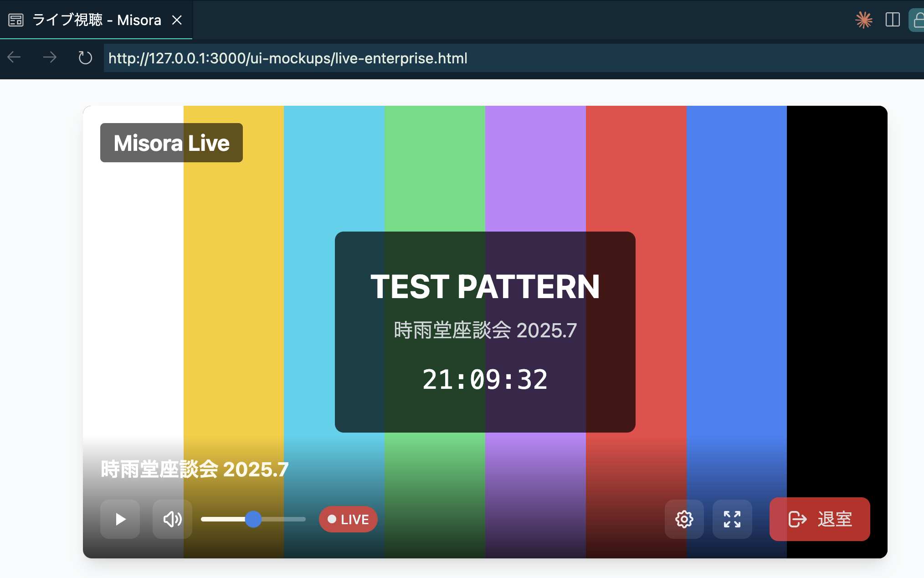Reload the page with refresh icon
Screen dimensions: 924x578
click(x=85, y=58)
